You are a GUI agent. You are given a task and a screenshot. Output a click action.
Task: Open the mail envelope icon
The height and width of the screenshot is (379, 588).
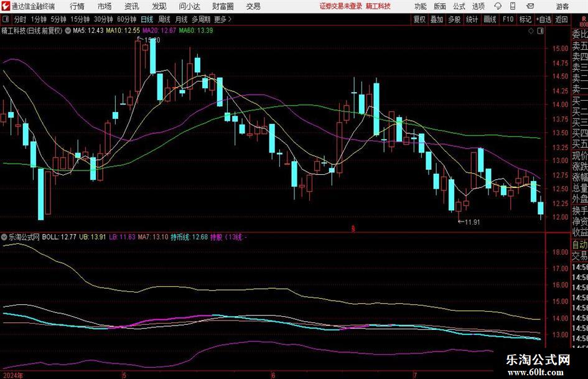[x=530, y=6]
